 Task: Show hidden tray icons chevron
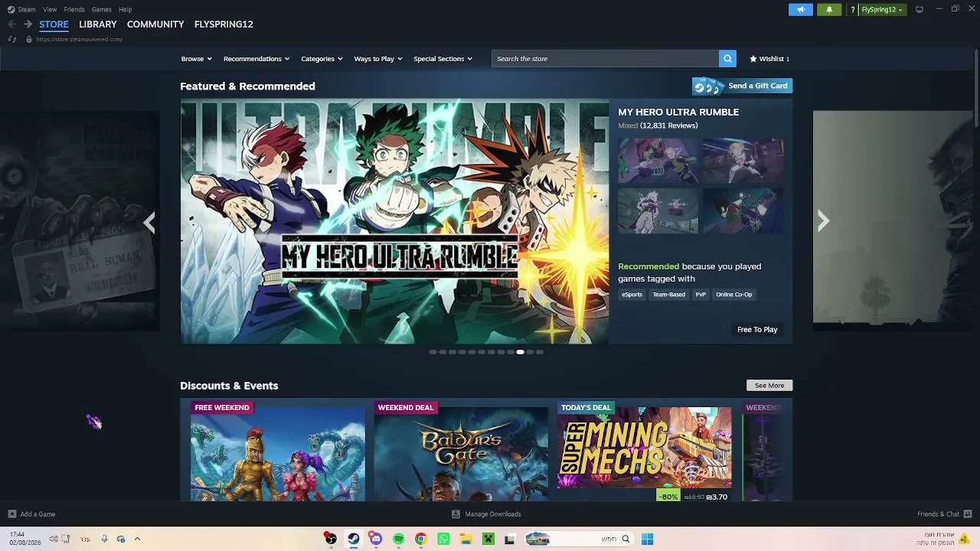(137, 539)
